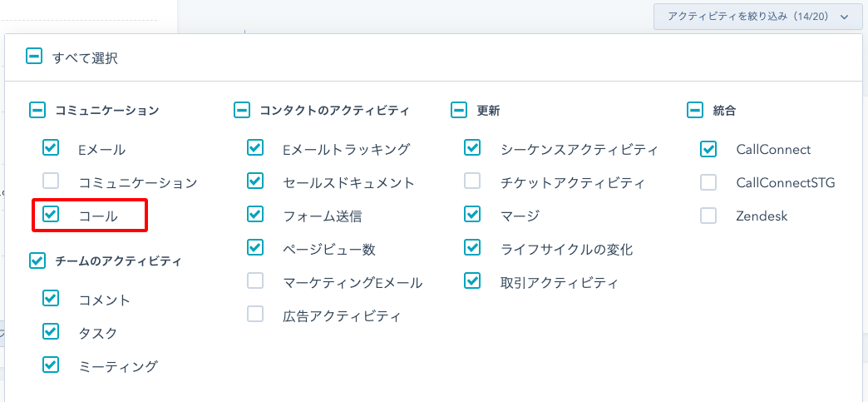Screen dimensions: 868x402
Task: Uncheck the コメント checkbox
Action: (51, 298)
